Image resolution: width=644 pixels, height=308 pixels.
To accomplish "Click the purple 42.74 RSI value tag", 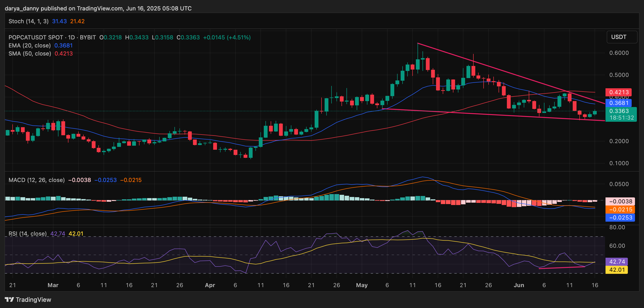I will (x=617, y=261).
